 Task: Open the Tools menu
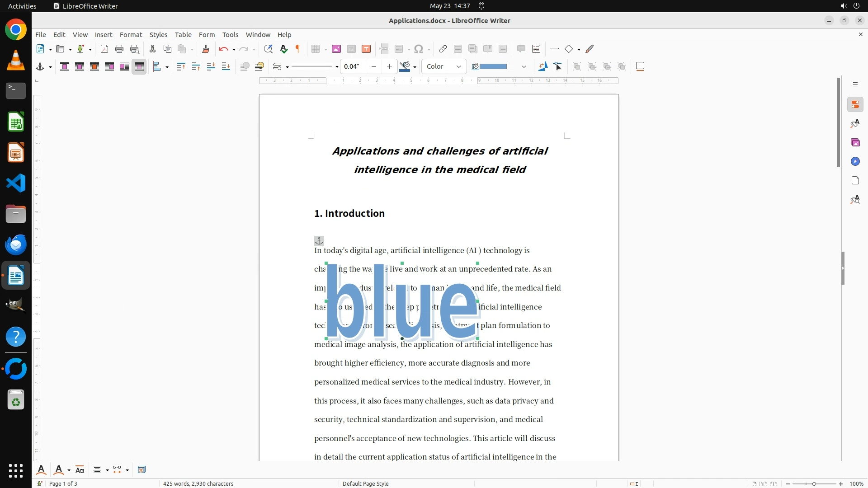pyautogui.click(x=230, y=34)
